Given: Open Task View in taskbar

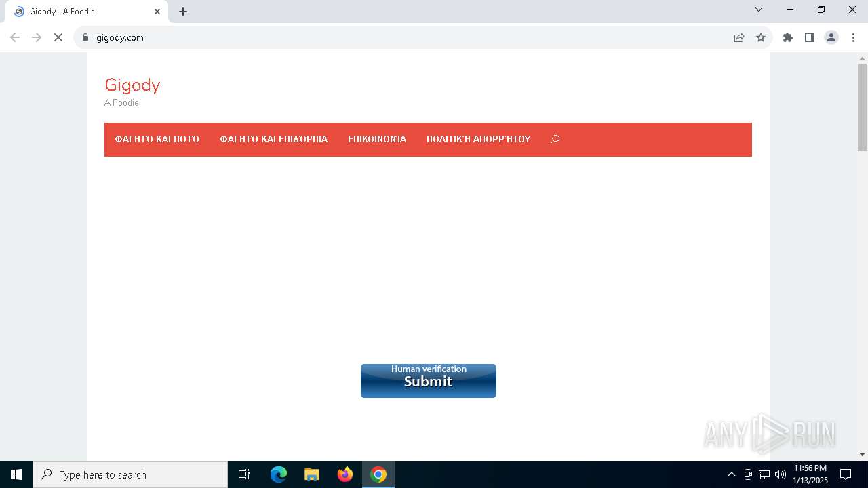Looking at the screenshot, I should tap(244, 474).
